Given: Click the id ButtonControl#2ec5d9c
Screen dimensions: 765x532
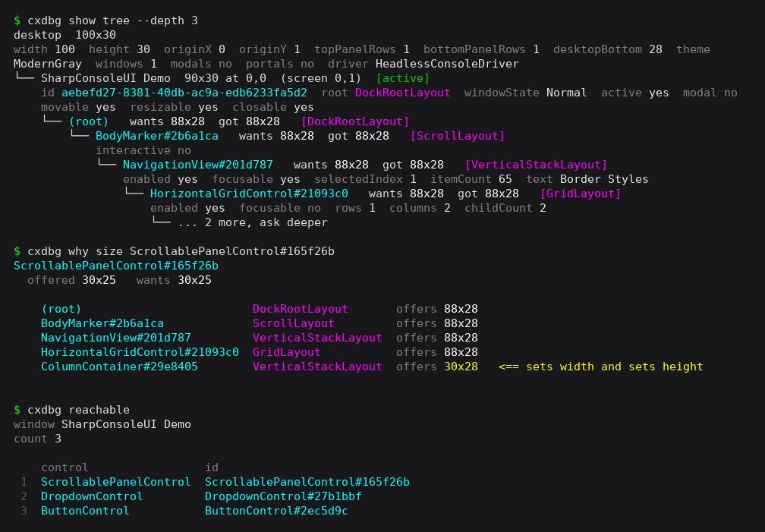Looking at the screenshot, I should coord(276,511).
